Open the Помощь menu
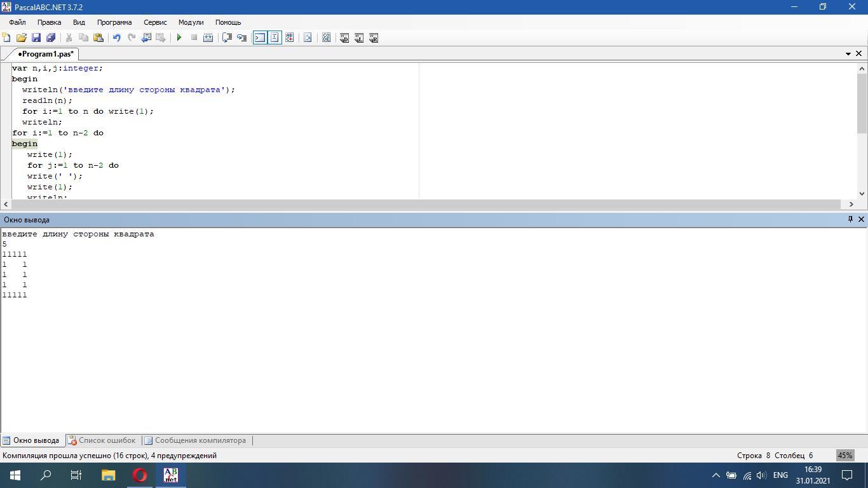This screenshot has width=868, height=488. [x=228, y=22]
